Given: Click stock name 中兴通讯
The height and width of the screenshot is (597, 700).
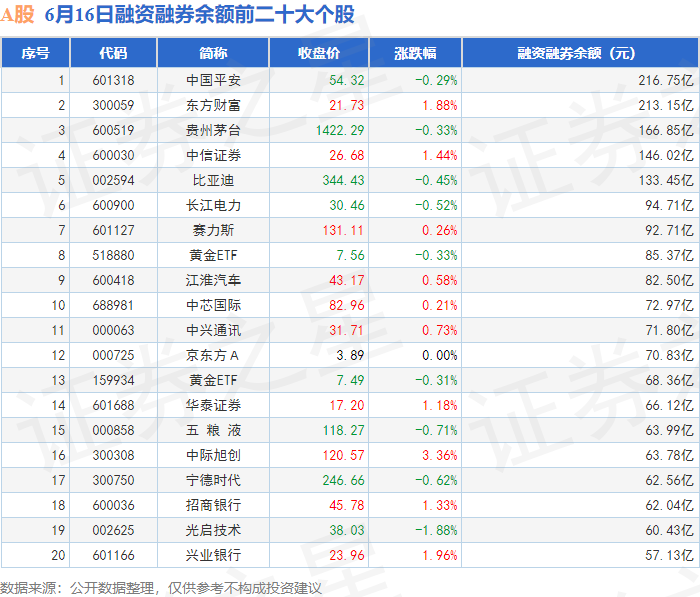Looking at the screenshot, I should (213, 330).
